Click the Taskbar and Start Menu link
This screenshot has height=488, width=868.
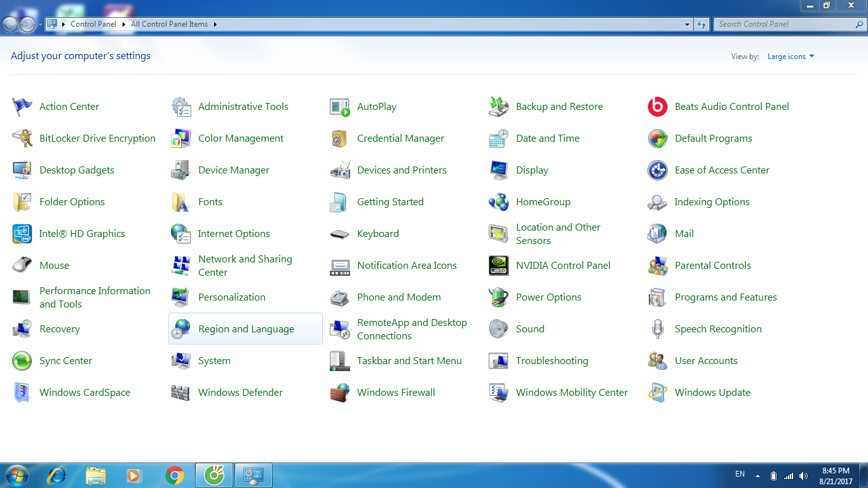(x=409, y=361)
